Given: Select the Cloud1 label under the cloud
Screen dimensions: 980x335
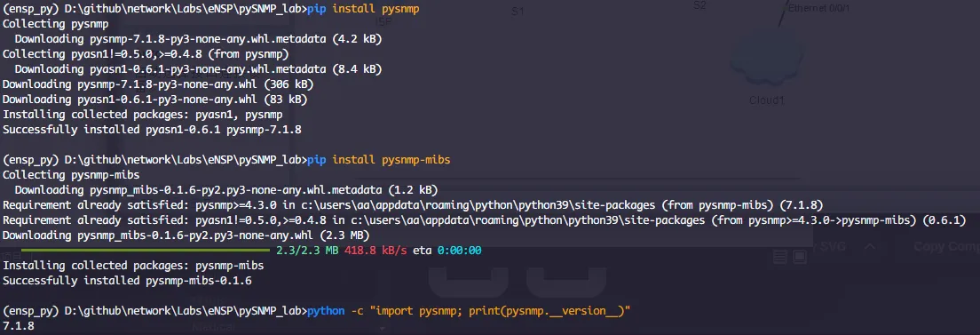Looking at the screenshot, I should (767, 100).
